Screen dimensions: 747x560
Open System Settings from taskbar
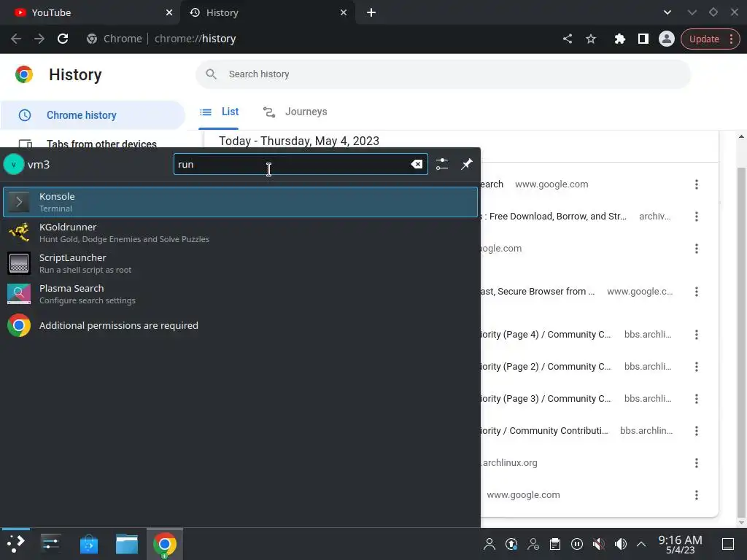click(50, 544)
